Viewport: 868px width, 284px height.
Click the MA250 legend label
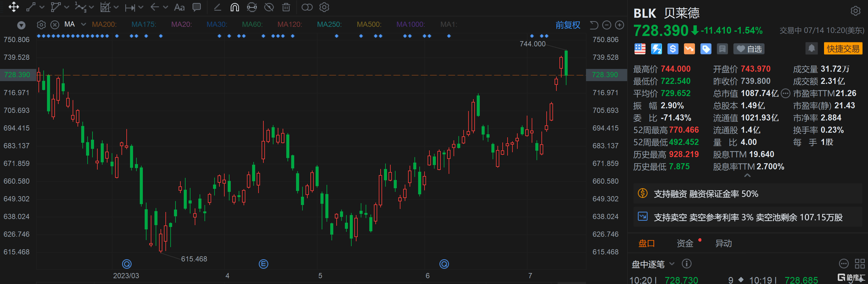pyautogui.click(x=329, y=24)
